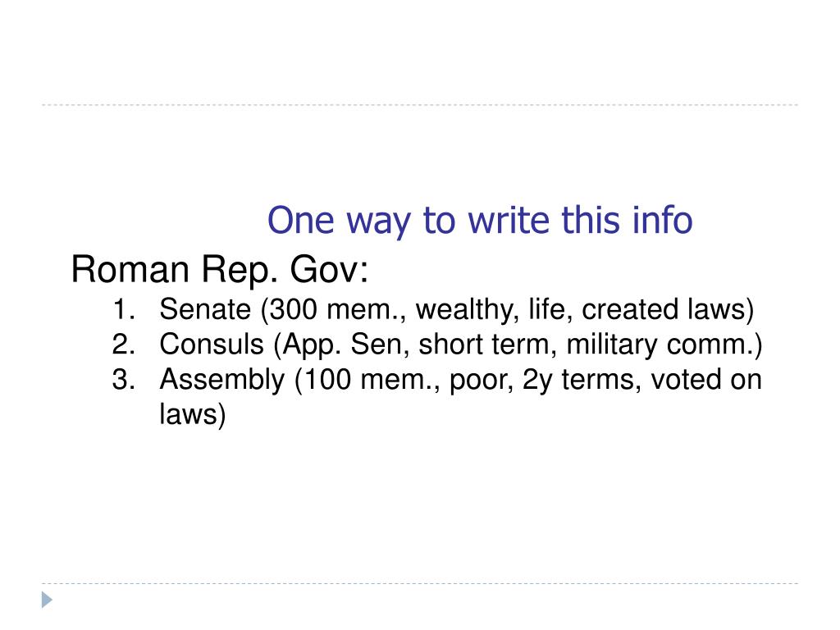Viewport: 840px width, 630px height.
Task: Select the word "Consuls" in item two
Action: click(x=212, y=344)
